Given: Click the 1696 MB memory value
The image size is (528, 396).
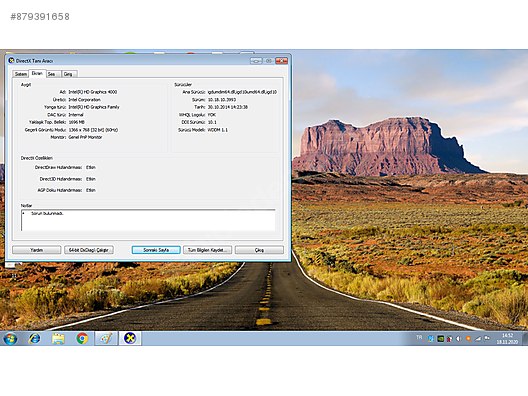Looking at the screenshot, I should (x=76, y=122).
